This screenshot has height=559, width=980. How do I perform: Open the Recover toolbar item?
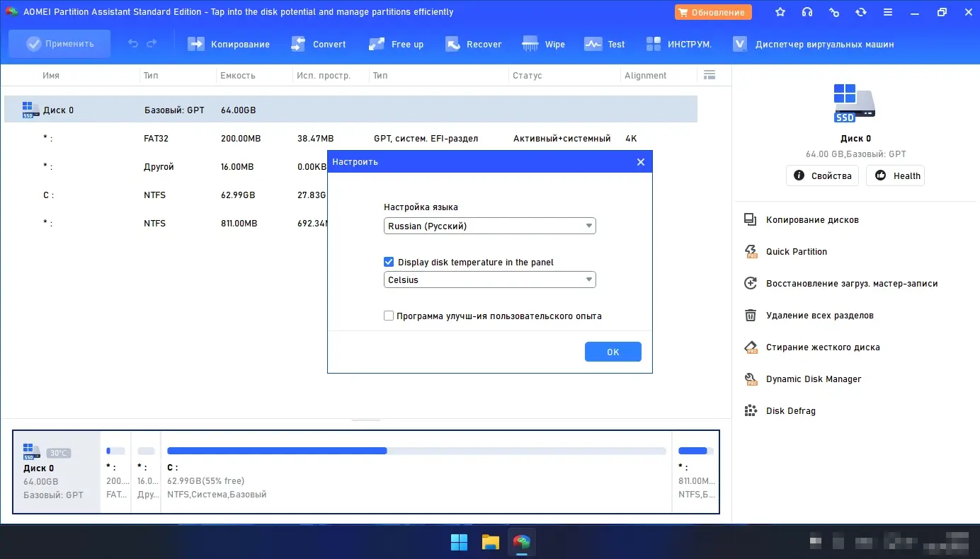pyautogui.click(x=474, y=44)
